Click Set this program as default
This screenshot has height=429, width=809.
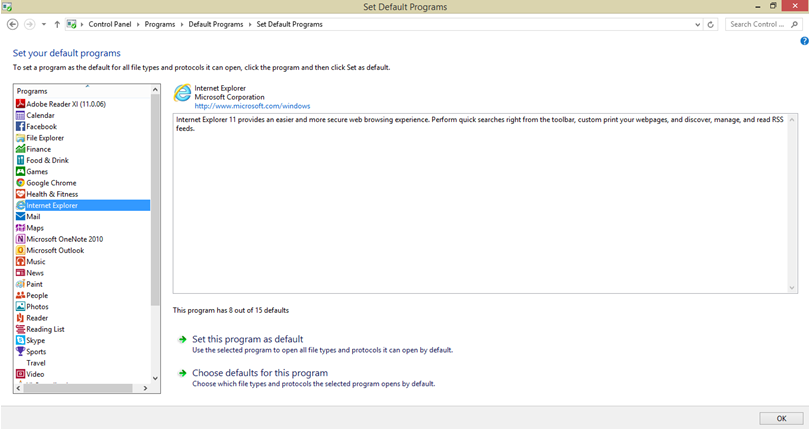pos(248,339)
